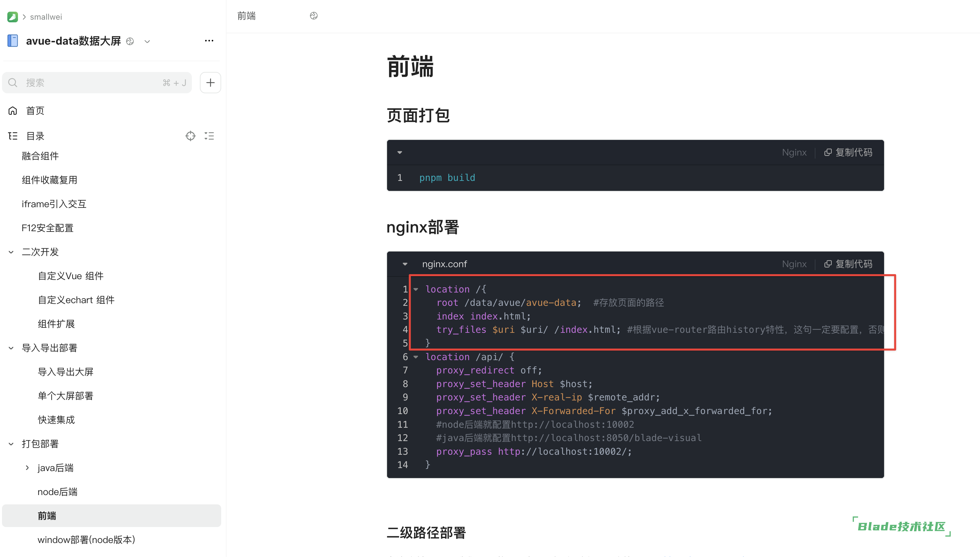
Task: Click the tree list icon beside 目录
Action: (13, 136)
